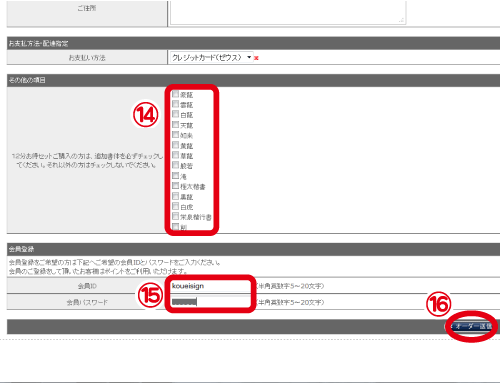Enable the 黄龍 checkbox
The image size is (500, 384).
pyautogui.click(x=176, y=145)
